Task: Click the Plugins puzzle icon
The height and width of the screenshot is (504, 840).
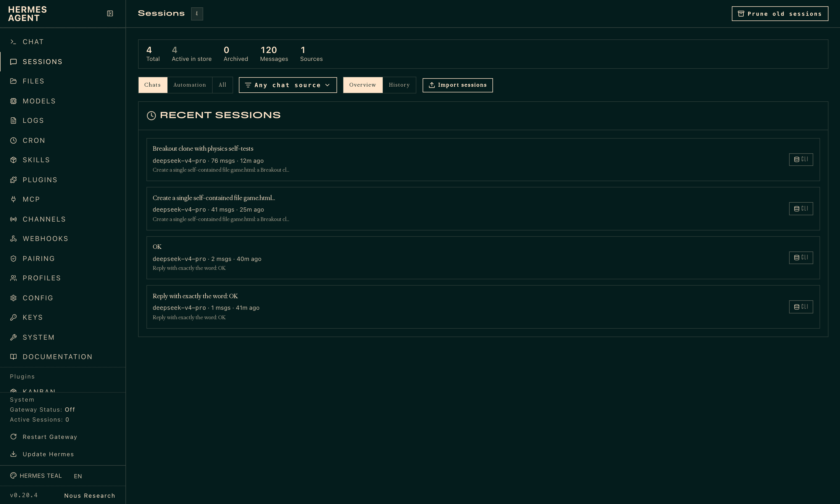Action: coord(13,180)
